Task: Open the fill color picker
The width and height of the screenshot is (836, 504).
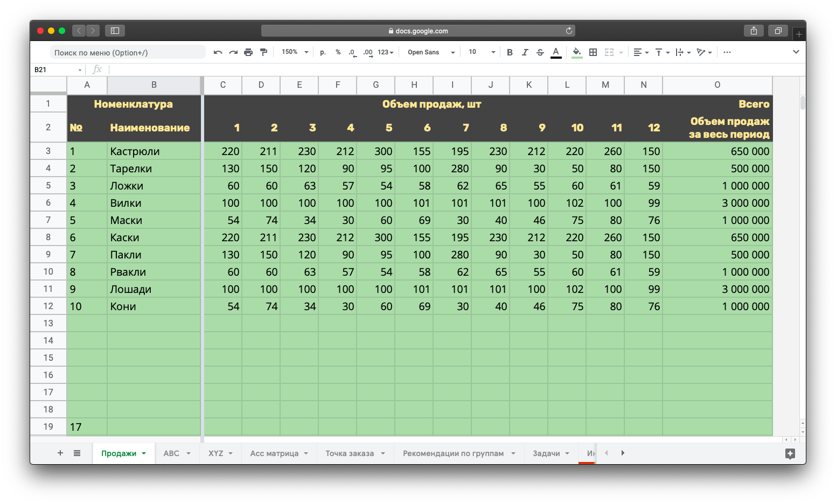Action: tap(577, 52)
